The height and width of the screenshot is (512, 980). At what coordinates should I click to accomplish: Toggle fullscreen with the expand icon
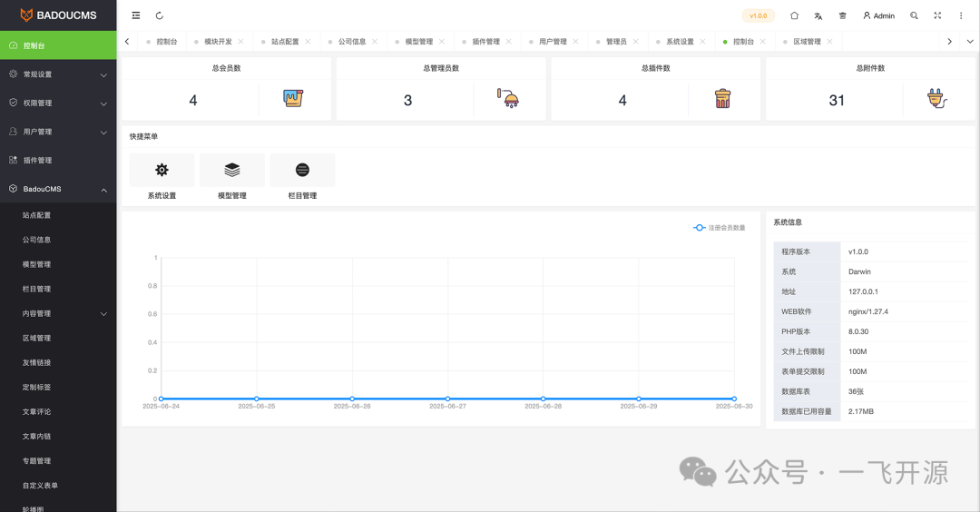[937, 15]
